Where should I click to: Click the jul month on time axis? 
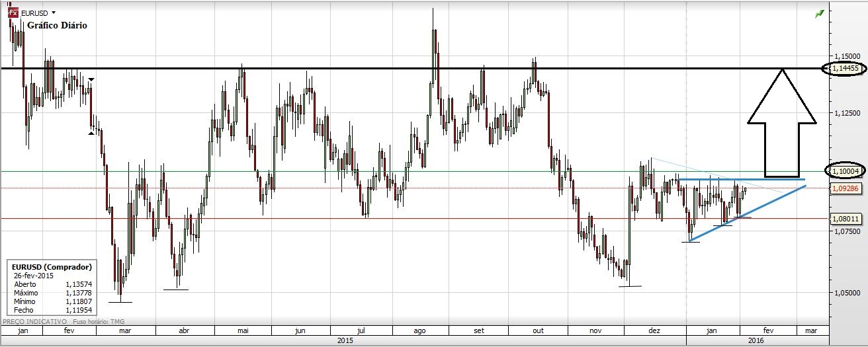(361, 330)
